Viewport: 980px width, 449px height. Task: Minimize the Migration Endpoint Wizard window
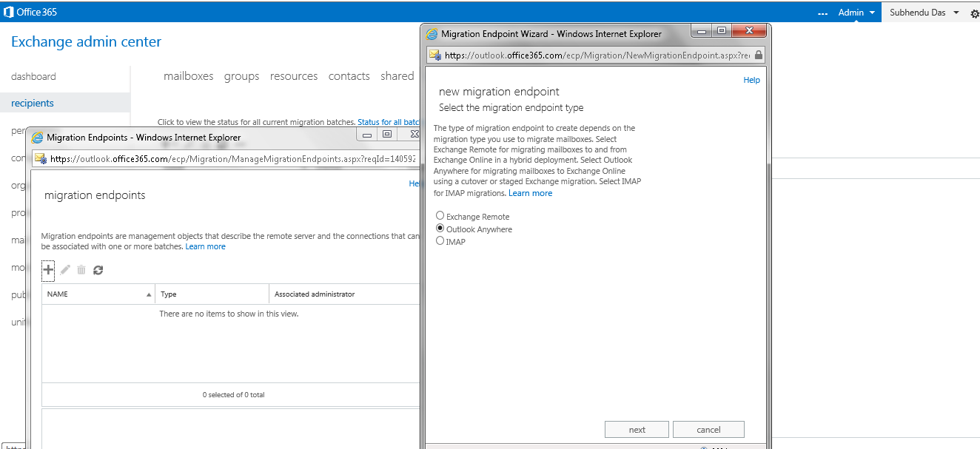(702, 30)
